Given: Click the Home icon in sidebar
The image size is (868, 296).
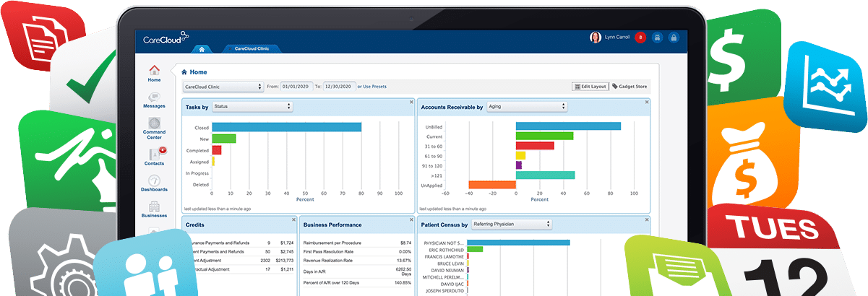Looking at the screenshot, I should pos(154,72).
